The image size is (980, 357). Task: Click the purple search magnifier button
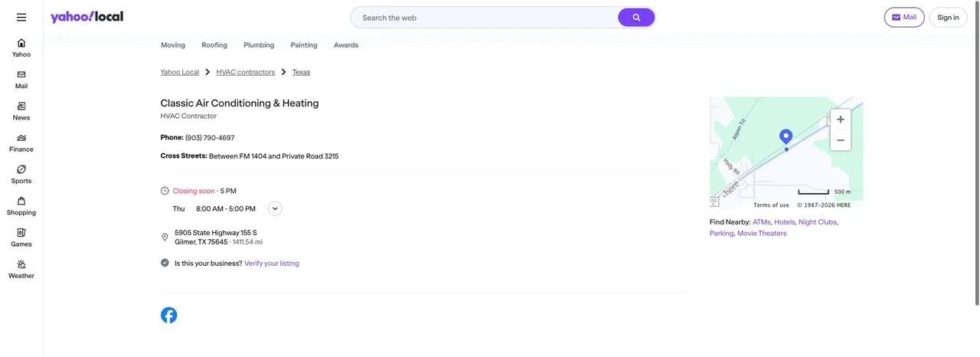pos(636,18)
